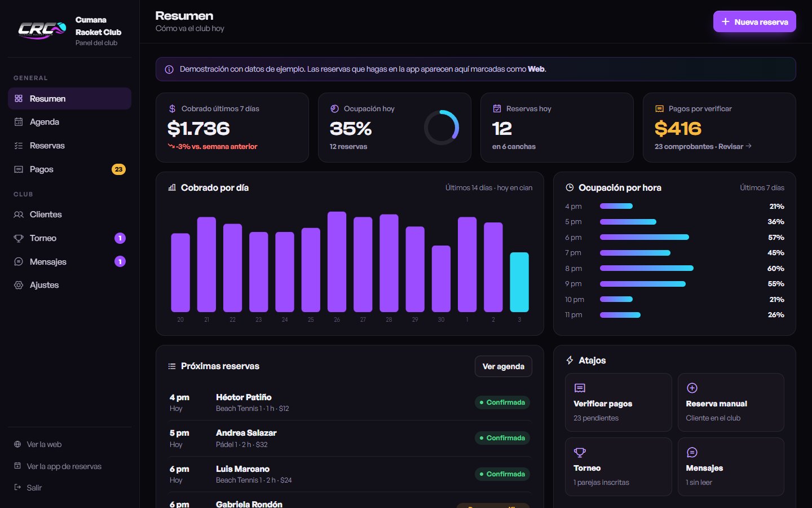Click the plus icon in the Reserva manual shortcut
This screenshot has height=508, width=812.
(x=692, y=388)
